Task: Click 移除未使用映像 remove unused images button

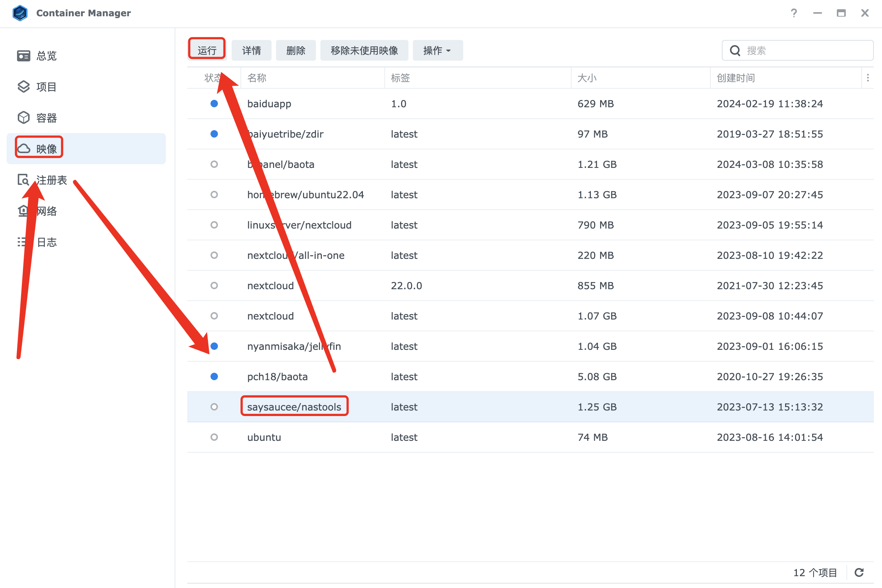Action: (x=364, y=50)
